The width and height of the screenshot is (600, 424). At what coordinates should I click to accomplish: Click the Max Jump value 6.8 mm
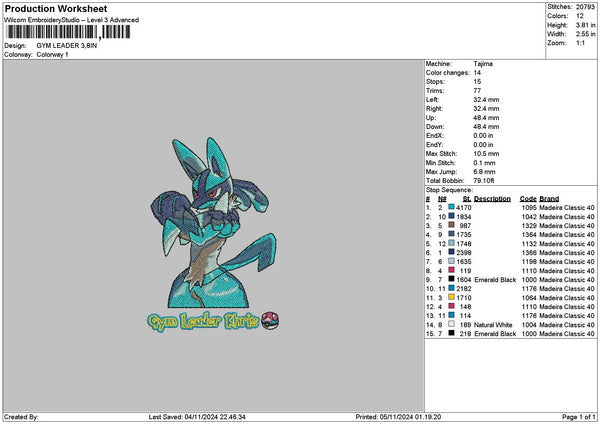(484, 172)
